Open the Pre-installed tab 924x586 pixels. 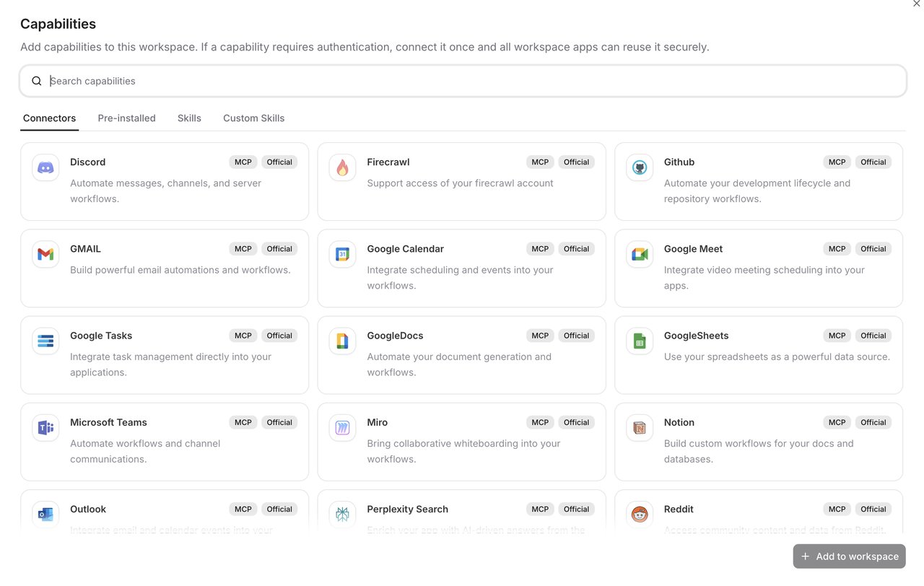127,118
